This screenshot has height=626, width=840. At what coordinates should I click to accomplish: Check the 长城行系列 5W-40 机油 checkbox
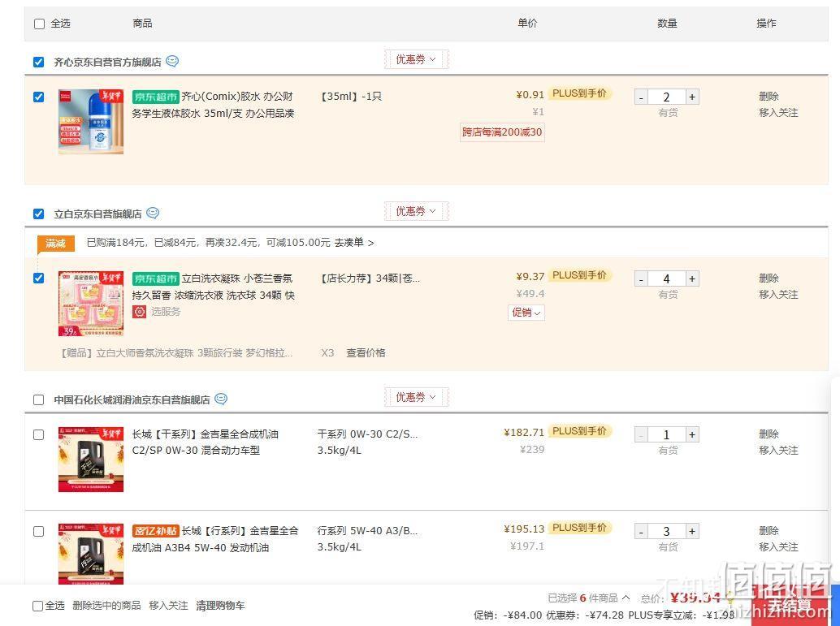pos(38,531)
